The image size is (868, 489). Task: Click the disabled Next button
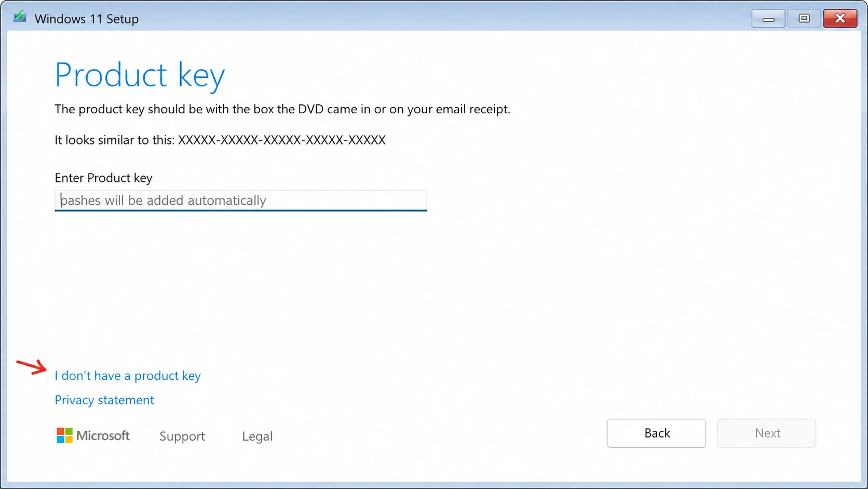click(767, 433)
